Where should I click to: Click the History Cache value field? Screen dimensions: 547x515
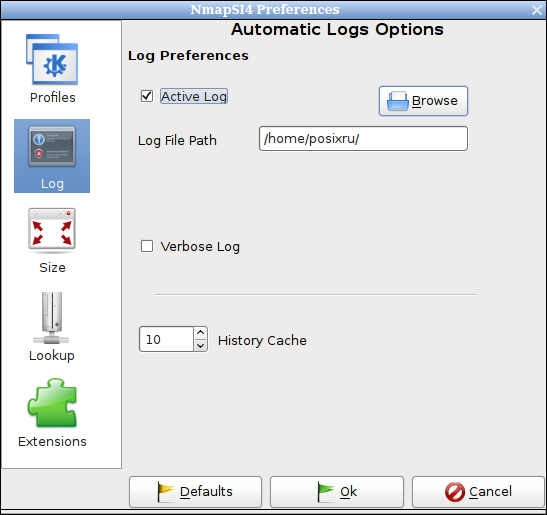[x=166, y=339]
